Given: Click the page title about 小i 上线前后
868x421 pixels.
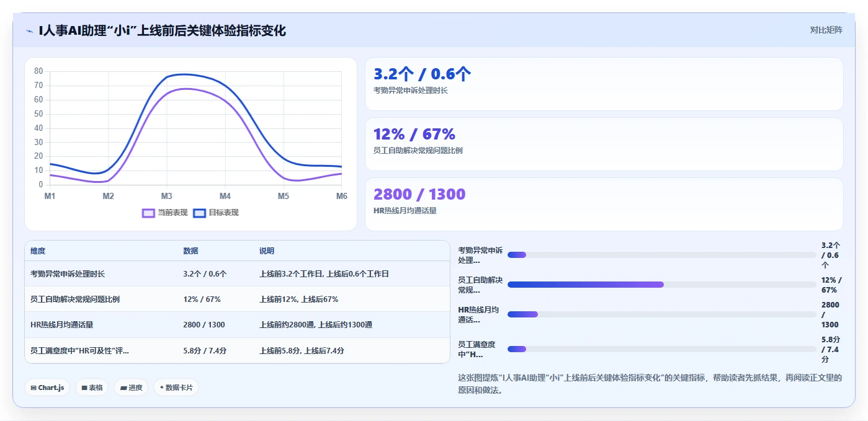Looking at the screenshot, I should point(162,30).
